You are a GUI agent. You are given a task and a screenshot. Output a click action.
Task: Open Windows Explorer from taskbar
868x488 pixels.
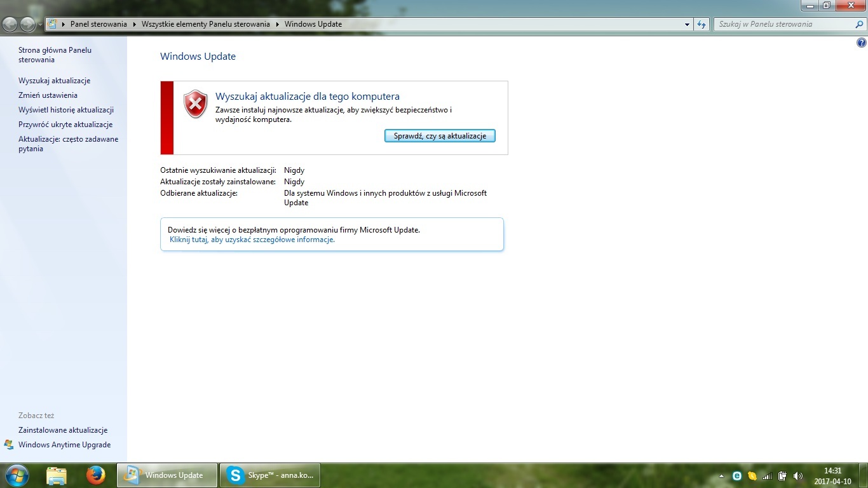pyautogui.click(x=57, y=475)
